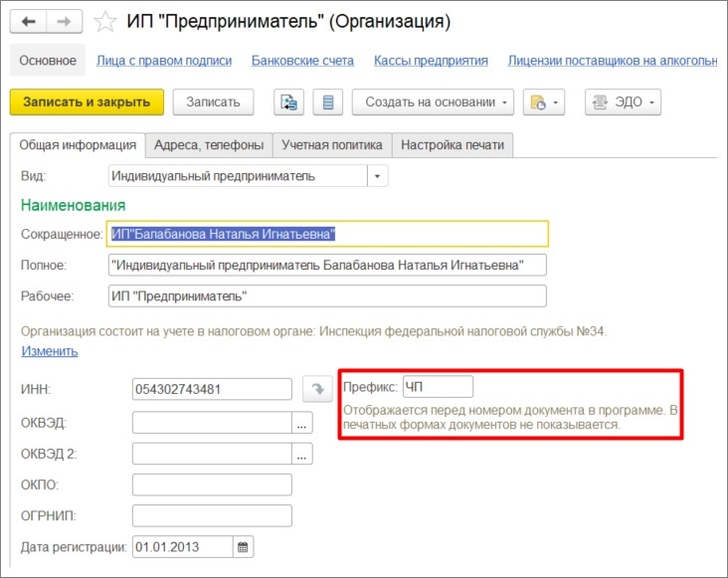Click the ИНН input field
This screenshot has height=578, width=728.
(x=212, y=389)
